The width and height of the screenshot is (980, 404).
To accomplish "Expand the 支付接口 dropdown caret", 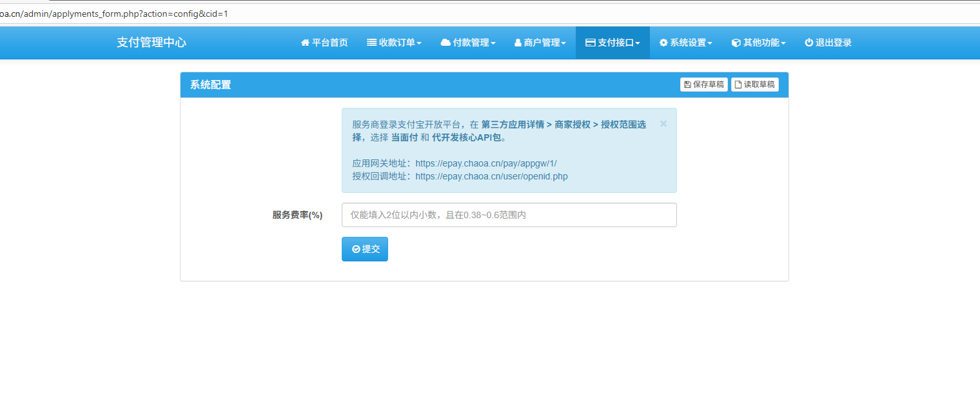I will pyautogui.click(x=638, y=43).
